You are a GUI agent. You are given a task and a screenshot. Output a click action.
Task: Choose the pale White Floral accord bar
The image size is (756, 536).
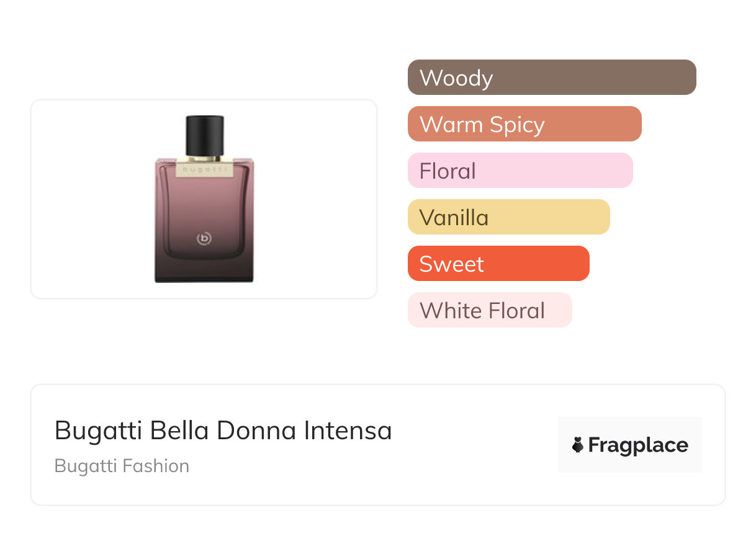[489, 310]
